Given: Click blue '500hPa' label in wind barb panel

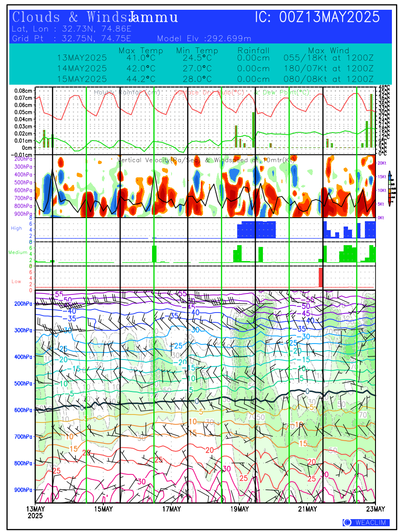Looking at the screenshot, I should click(x=24, y=383).
